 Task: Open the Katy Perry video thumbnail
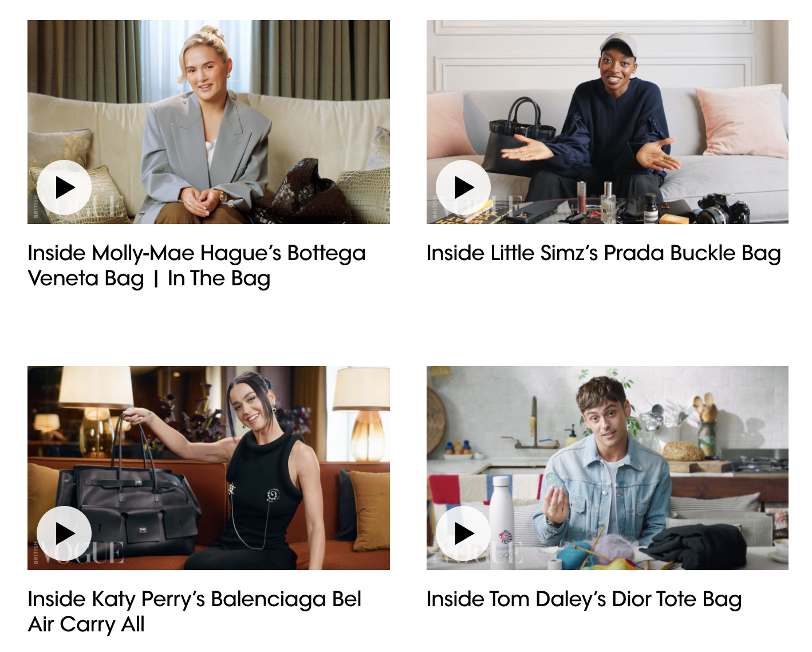(x=208, y=468)
